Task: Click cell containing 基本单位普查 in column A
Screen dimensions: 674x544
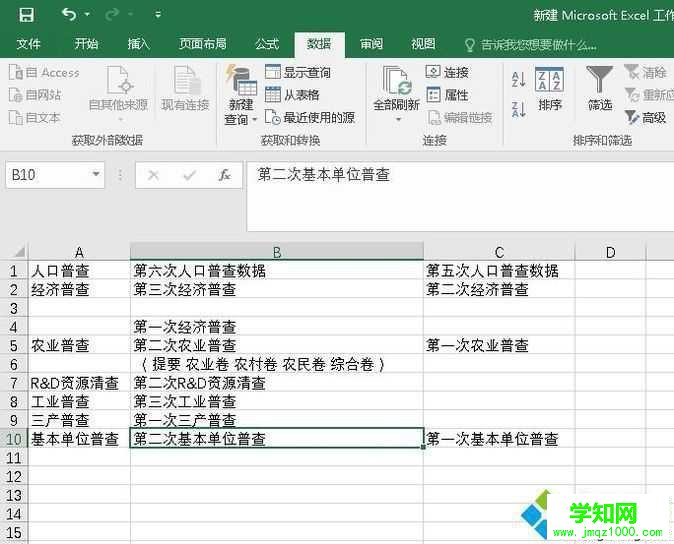Action: point(79,439)
